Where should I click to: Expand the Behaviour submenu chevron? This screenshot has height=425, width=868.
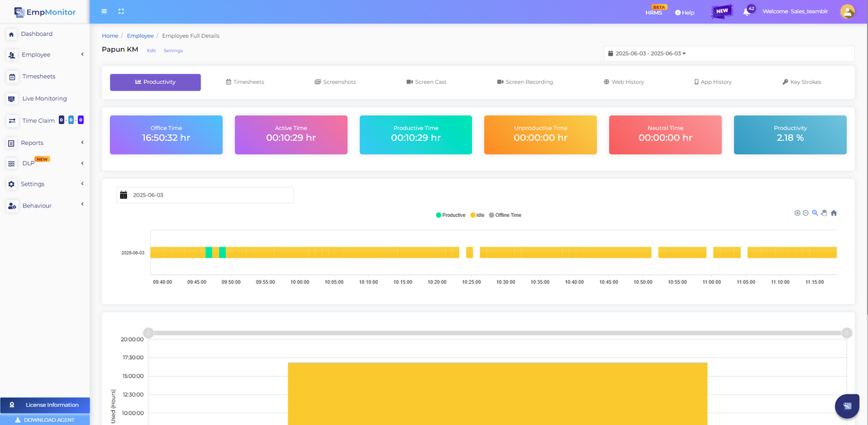pos(82,204)
